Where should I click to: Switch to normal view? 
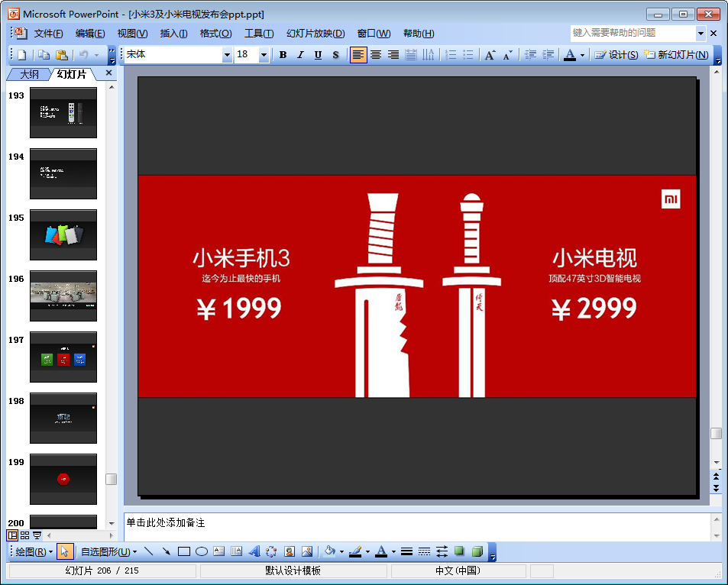click(12, 535)
